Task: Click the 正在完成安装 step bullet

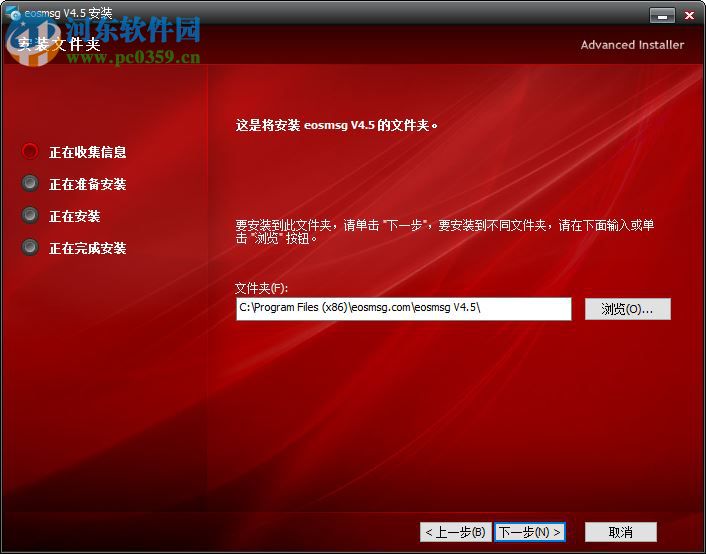Action: click(x=30, y=247)
